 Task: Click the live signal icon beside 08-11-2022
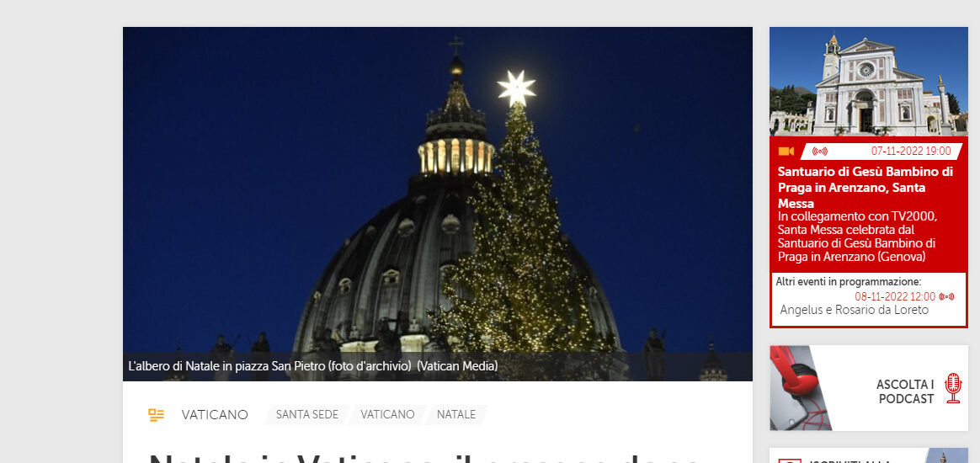947,297
